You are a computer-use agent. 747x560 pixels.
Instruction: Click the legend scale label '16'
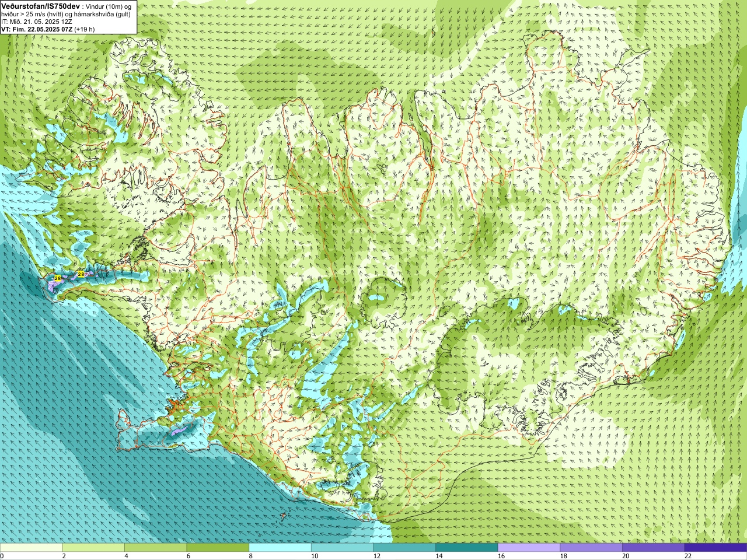pos(501,556)
